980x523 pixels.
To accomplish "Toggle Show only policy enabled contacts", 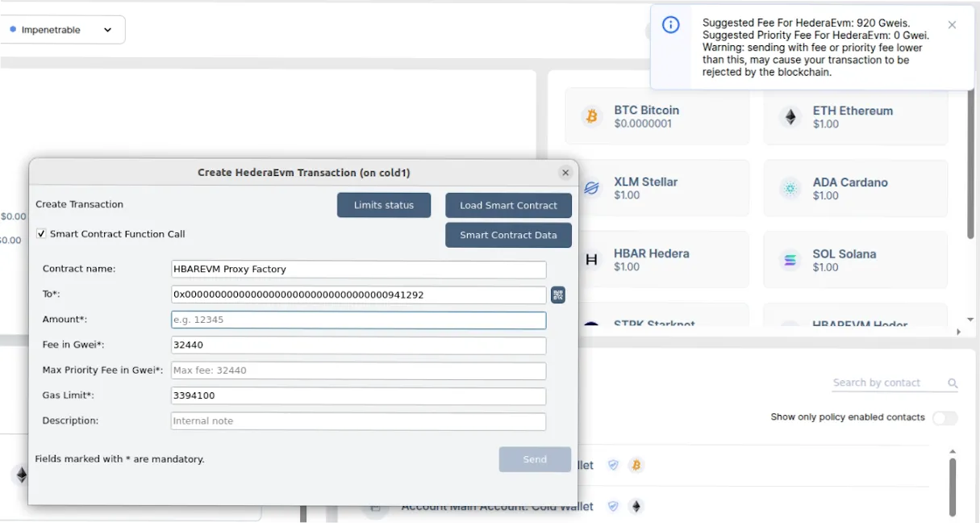I will coord(945,418).
